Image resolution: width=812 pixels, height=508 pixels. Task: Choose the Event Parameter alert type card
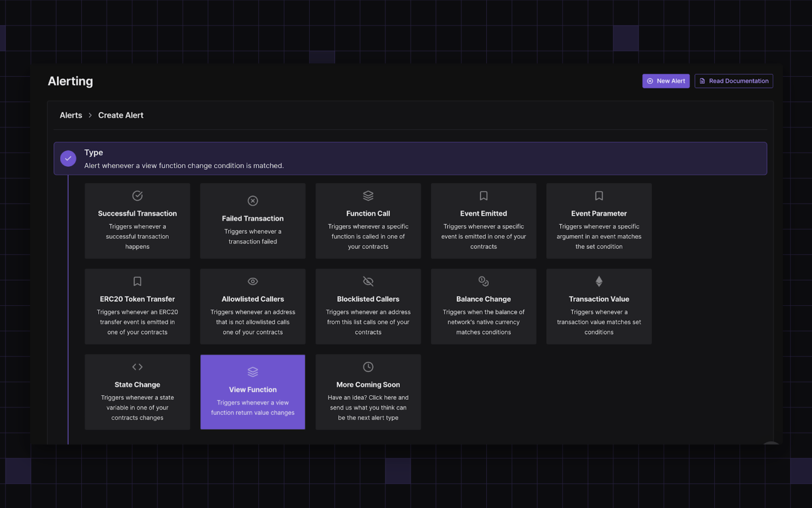pos(598,221)
